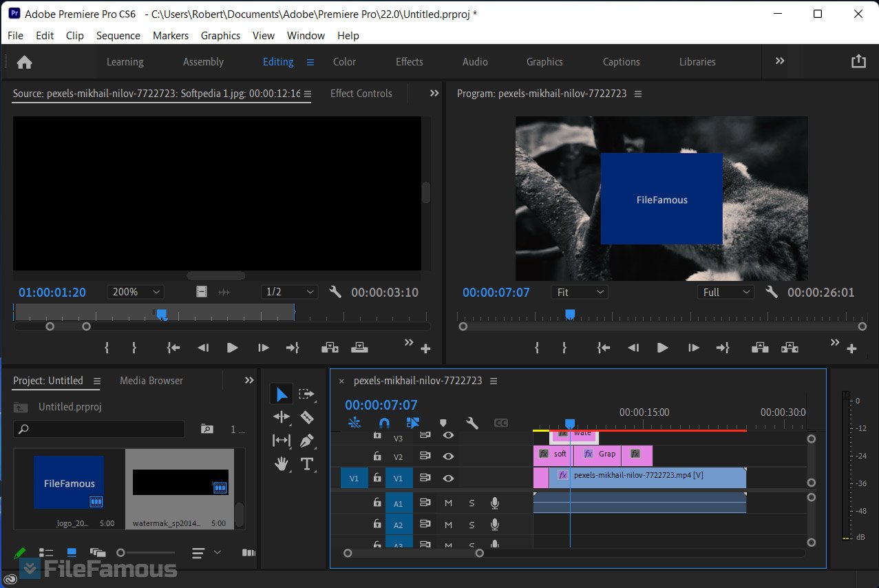
Task: Play the clip in Source monitor
Action: 232,348
